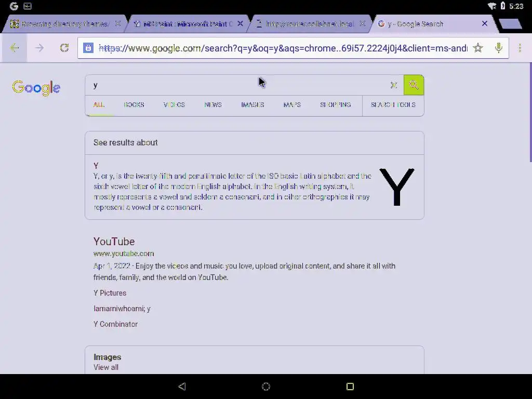The image size is (532, 399).
Task: Start voice search with microphone icon
Action: click(498, 48)
